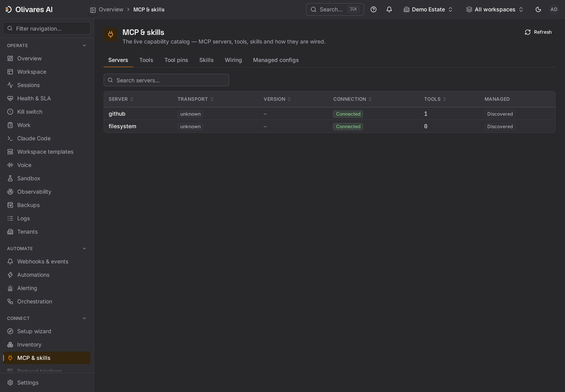The image size is (565, 392).
Task: Click the Olivares AI logo icon
Action: click(9, 9)
